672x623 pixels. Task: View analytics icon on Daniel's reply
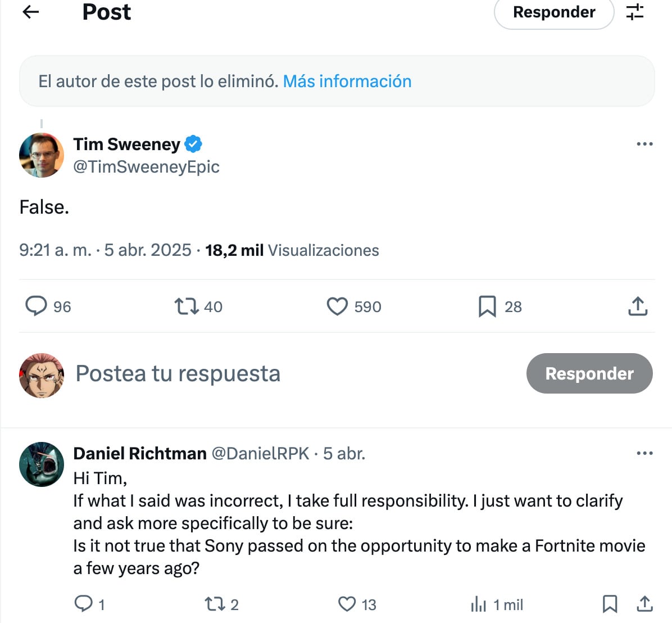click(x=479, y=604)
